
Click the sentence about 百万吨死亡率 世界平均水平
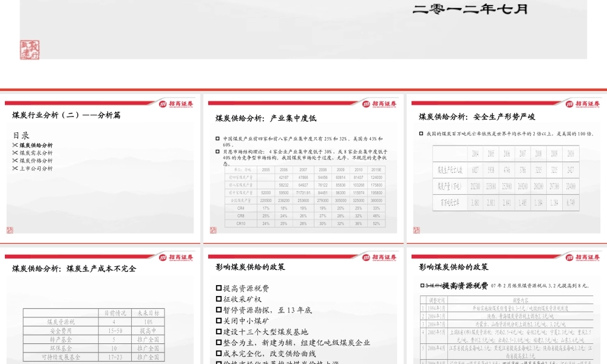(510, 134)
